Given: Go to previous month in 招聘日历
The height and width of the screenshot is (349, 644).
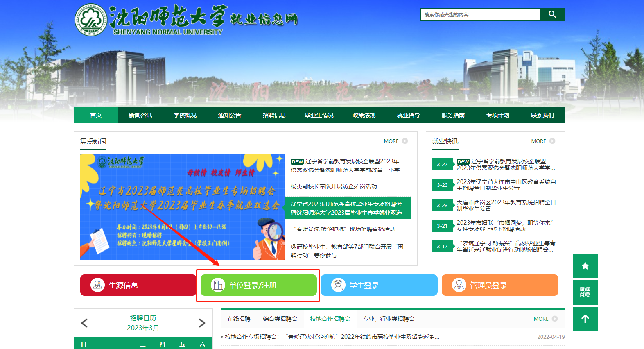Looking at the screenshot, I should tap(84, 323).
